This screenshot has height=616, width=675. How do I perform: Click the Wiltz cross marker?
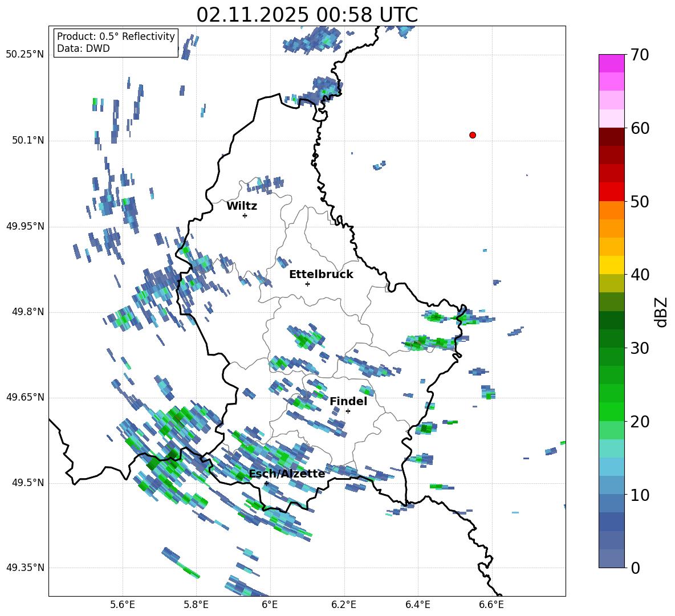[245, 215]
